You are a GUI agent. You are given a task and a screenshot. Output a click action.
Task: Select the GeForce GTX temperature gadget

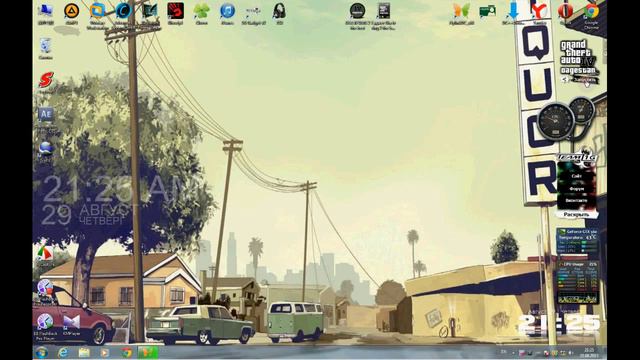(x=577, y=241)
